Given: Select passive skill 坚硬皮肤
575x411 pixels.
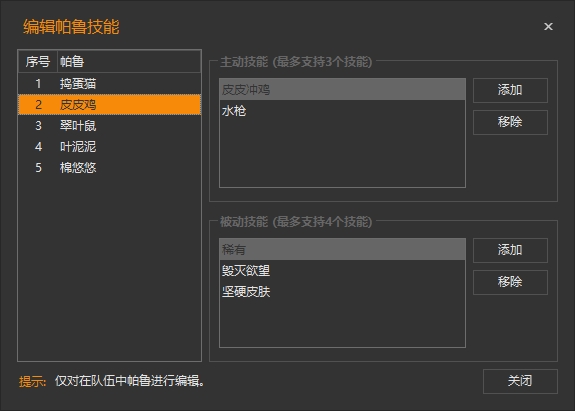Looking at the screenshot, I should (x=342, y=292).
